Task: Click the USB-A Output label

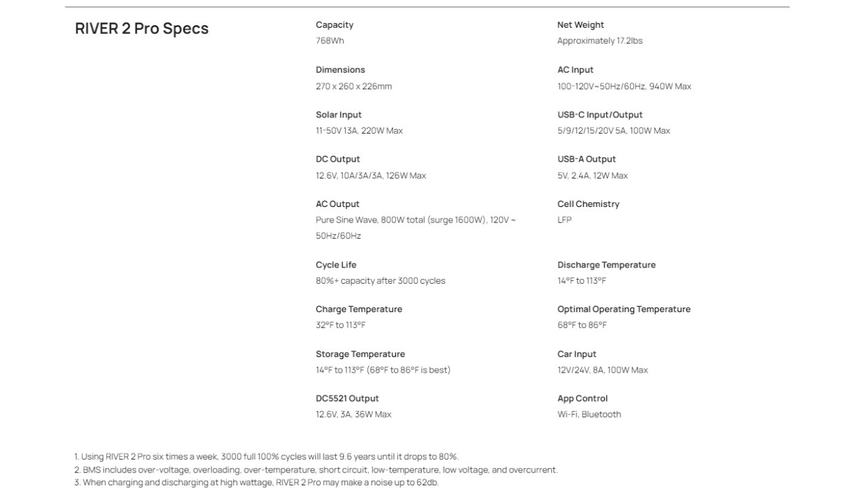Action: 587,159
